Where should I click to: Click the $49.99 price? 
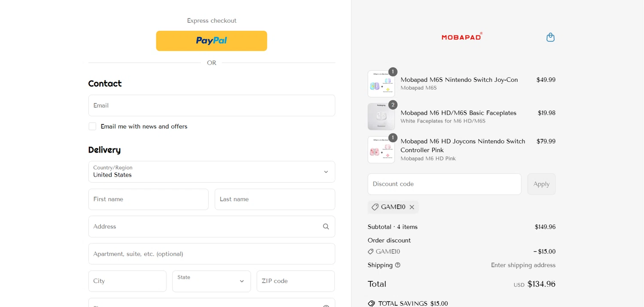click(x=546, y=80)
